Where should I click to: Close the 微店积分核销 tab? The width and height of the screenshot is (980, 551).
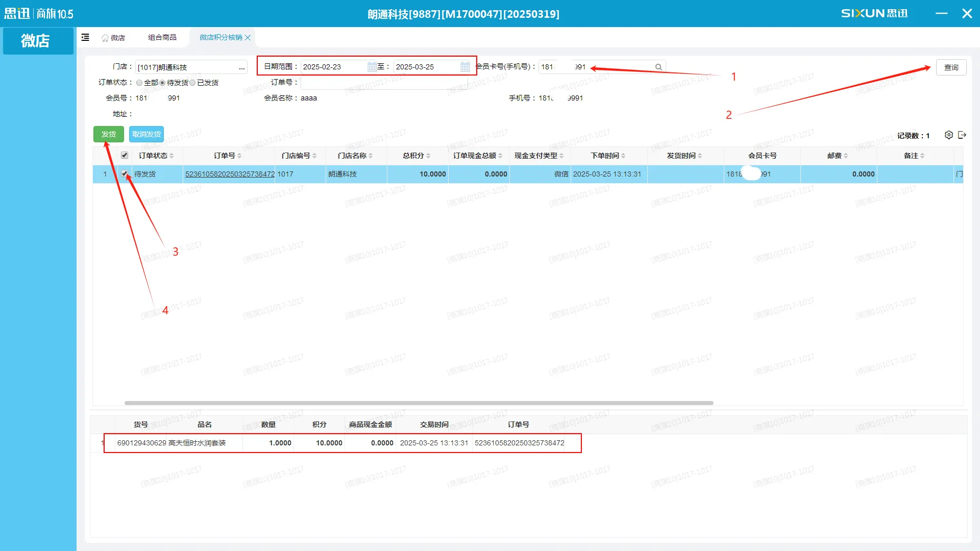pyautogui.click(x=248, y=37)
